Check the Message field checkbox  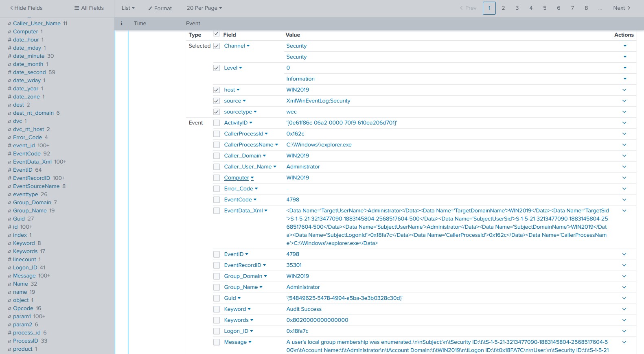point(217,342)
